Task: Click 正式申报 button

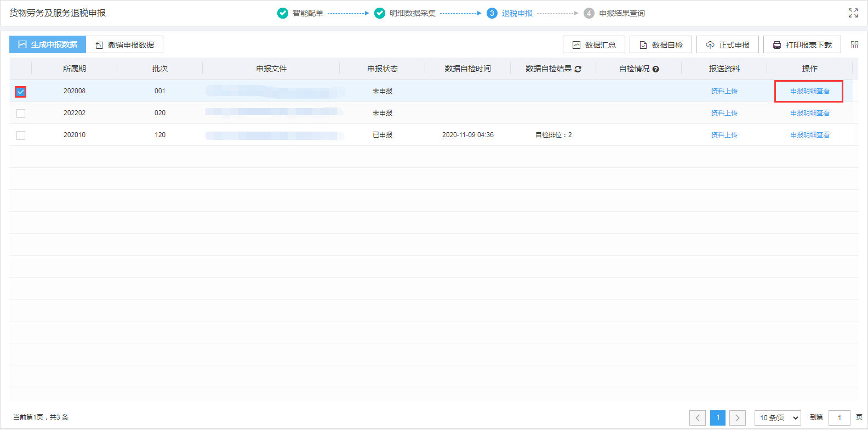Action: coord(728,44)
